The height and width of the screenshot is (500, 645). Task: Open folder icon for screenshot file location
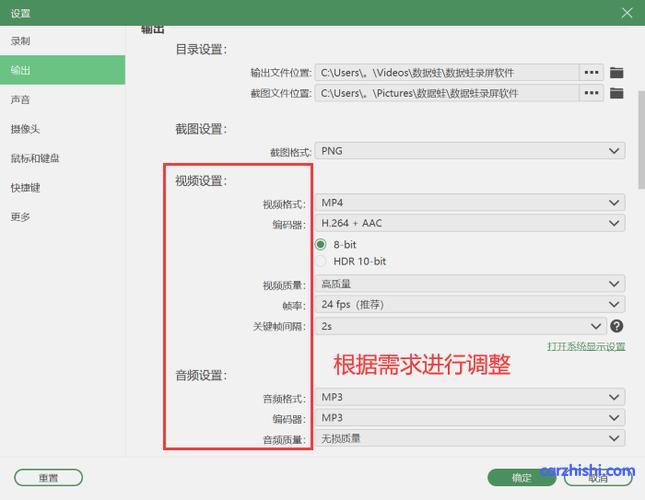pyautogui.click(x=616, y=93)
